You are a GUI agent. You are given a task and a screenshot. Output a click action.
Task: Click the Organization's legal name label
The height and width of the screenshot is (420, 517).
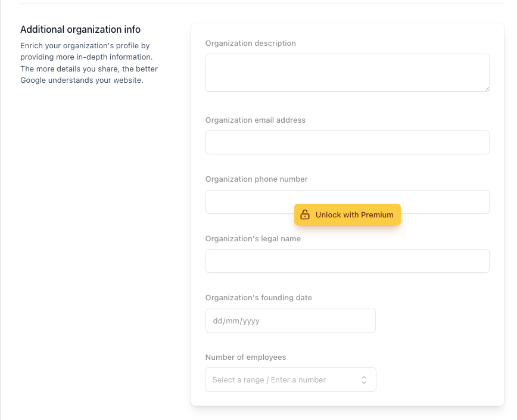coord(253,238)
